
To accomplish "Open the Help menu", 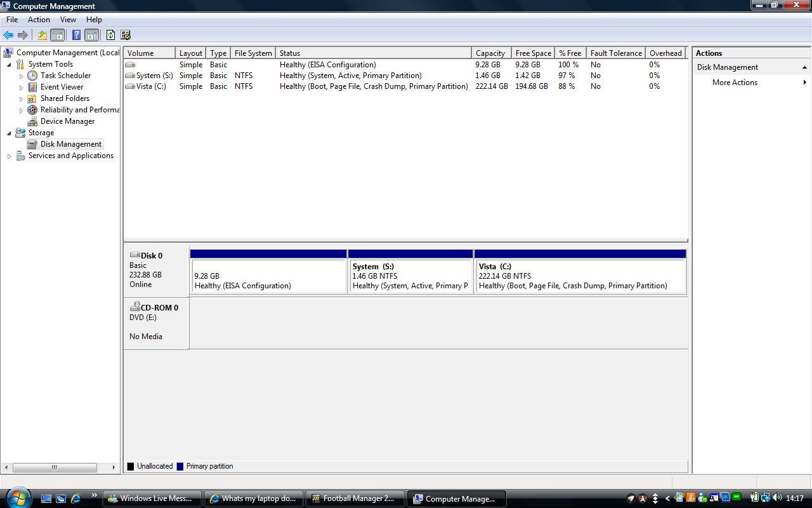I will 94,20.
